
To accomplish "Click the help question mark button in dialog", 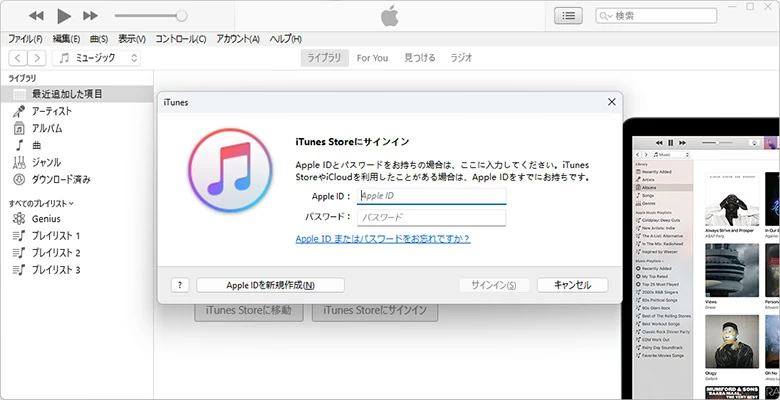I will click(x=180, y=285).
